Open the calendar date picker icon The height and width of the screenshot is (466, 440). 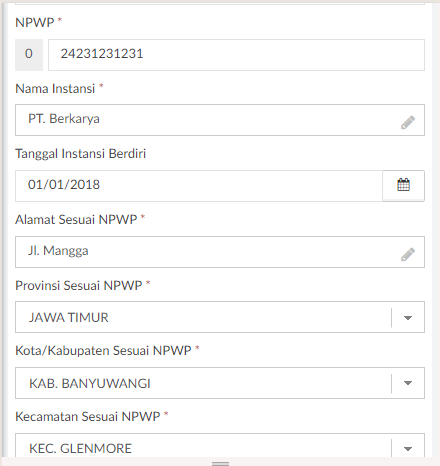(x=403, y=185)
